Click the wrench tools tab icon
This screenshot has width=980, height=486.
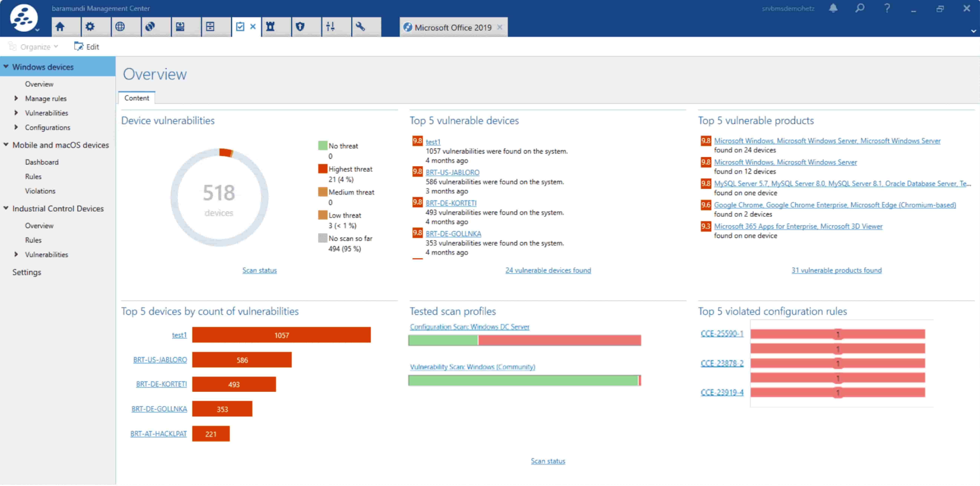point(360,27)
